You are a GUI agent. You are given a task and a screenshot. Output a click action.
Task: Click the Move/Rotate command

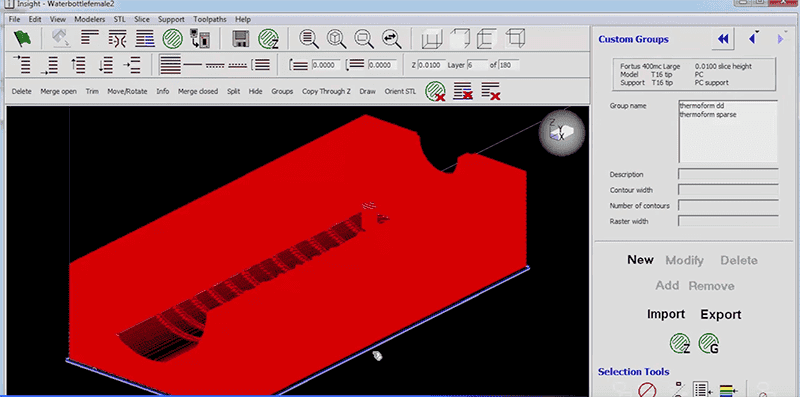coord(127,91)
